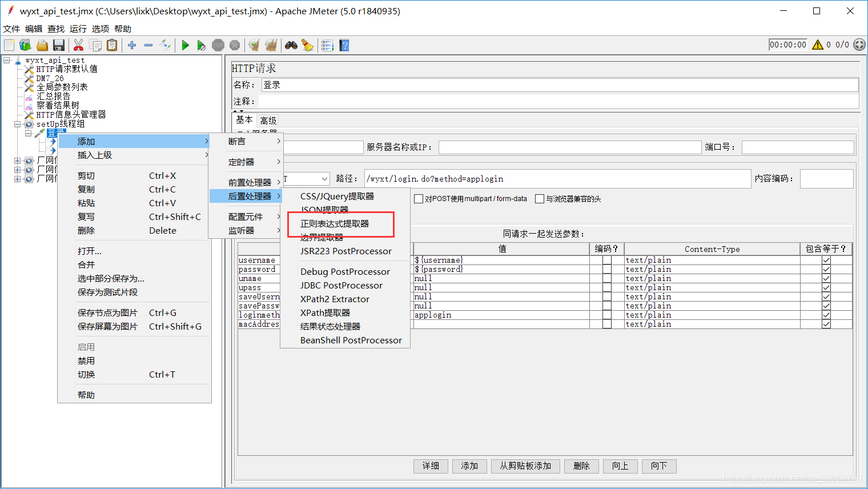Open the Templates toolbar icon

tap(25, 45)
